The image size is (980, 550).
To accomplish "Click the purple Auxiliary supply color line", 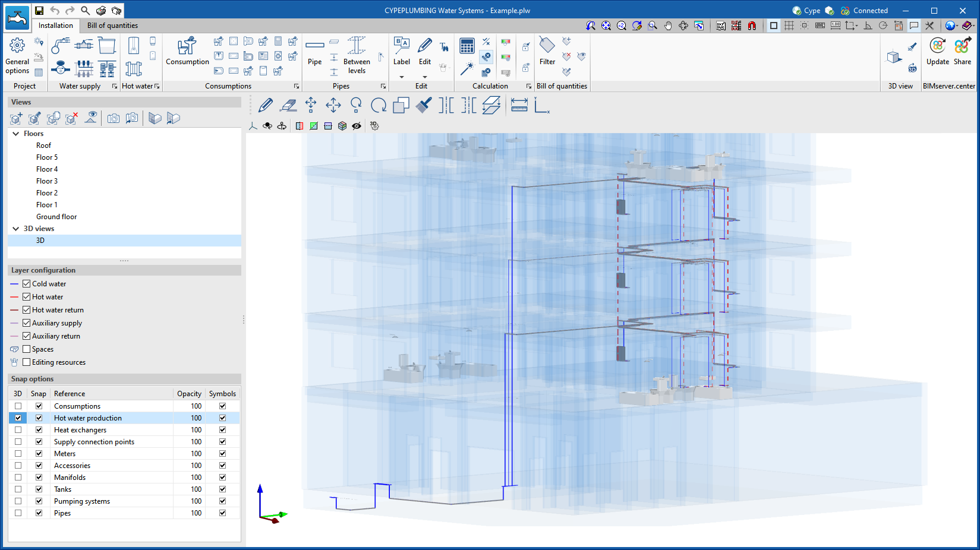I will [x=15, y=323].
